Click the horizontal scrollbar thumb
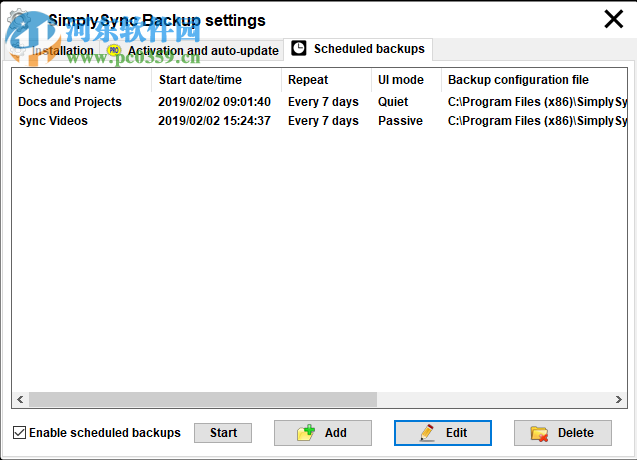637x460 pixels. click(203, 399)
